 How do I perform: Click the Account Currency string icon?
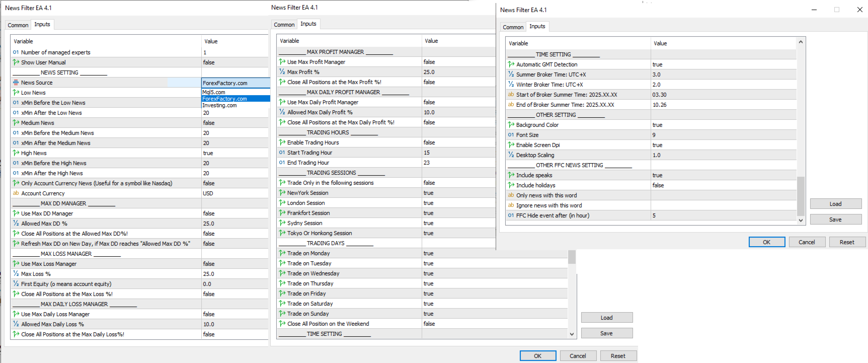coord(16,193)
